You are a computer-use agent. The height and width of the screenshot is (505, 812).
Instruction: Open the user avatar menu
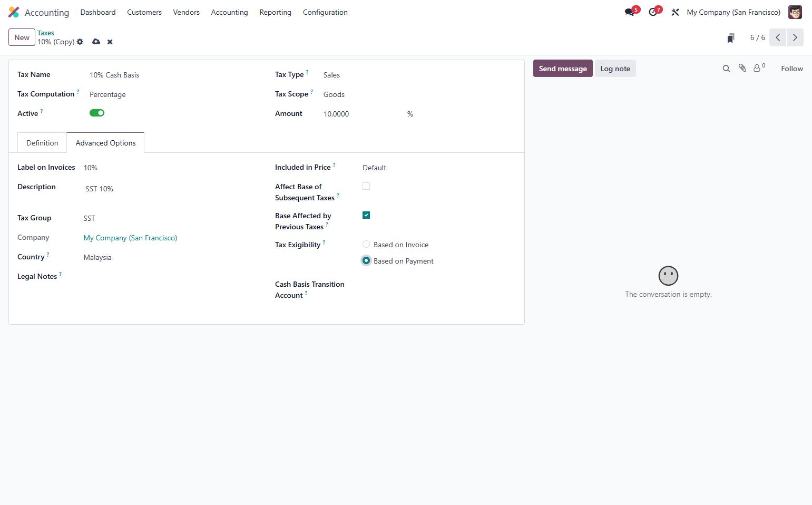pos(795,12)
